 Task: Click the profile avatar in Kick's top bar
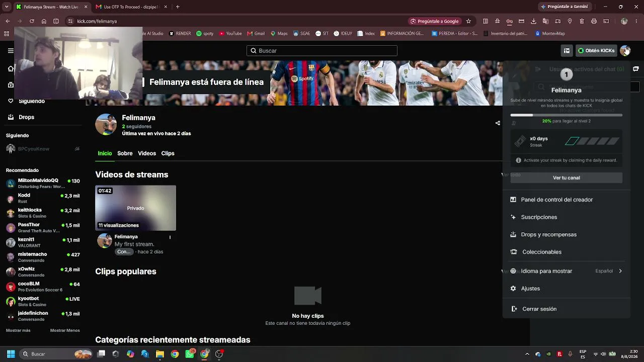625,51
